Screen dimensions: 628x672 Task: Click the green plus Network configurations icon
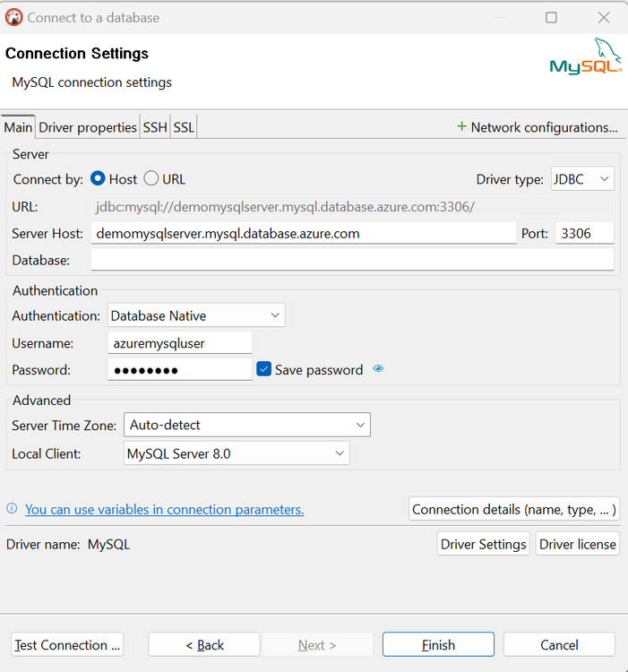[x=462, y=127]
